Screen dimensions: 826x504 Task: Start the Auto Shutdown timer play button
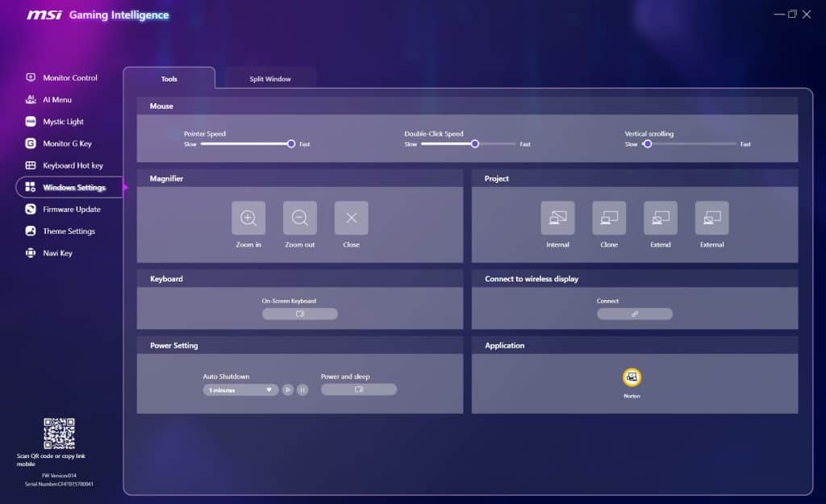pos(288,389)
